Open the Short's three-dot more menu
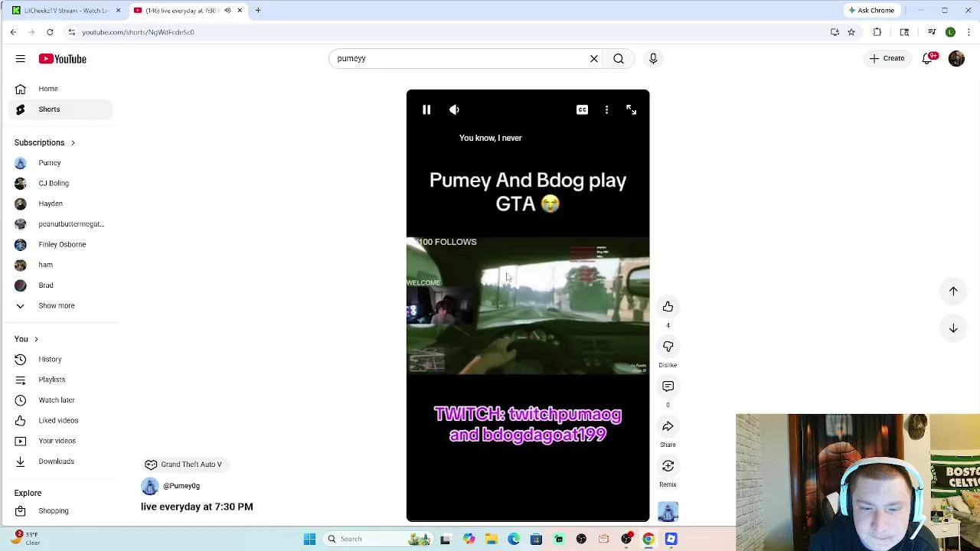This screenshot has width=980, height=551. tap(606, 109)
